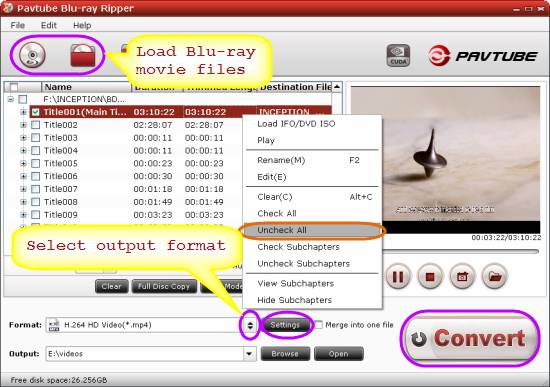Viewport: 550px width, 387px height.
Task: Choose Check Subchapters menu entry
Action: 312,247
